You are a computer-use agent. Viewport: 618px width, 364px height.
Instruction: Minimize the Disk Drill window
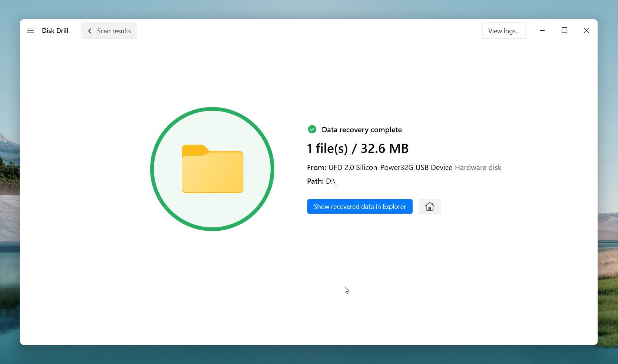[542, 30]
